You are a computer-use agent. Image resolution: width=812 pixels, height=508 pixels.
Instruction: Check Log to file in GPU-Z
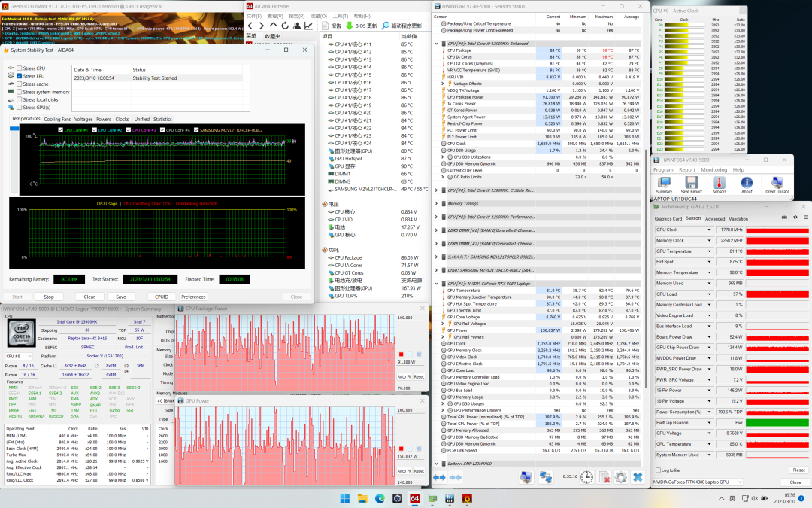(658, 470)
